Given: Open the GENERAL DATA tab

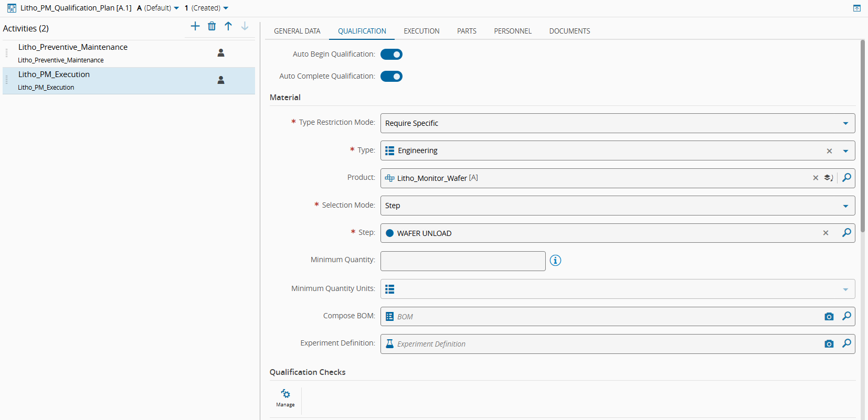Looking at the screenshot, I should point(297,31).
